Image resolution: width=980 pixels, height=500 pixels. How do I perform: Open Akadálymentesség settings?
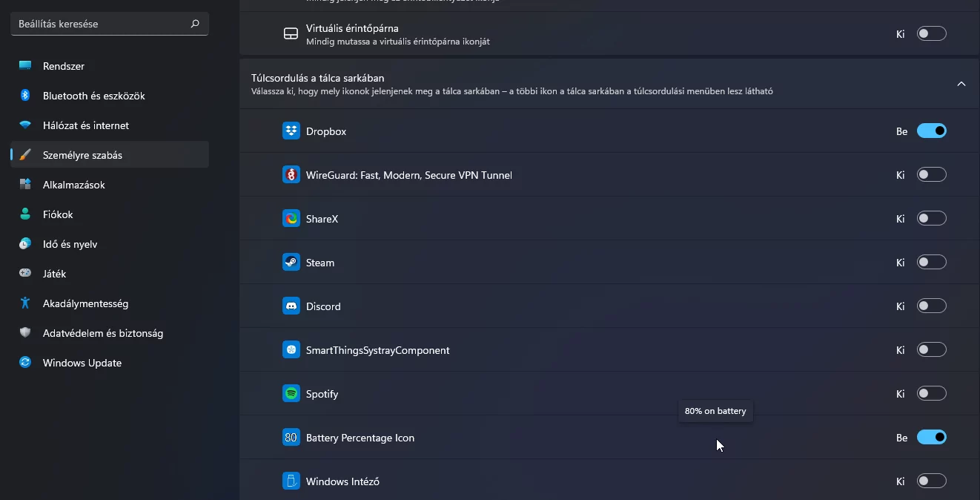tap(110, 303)
